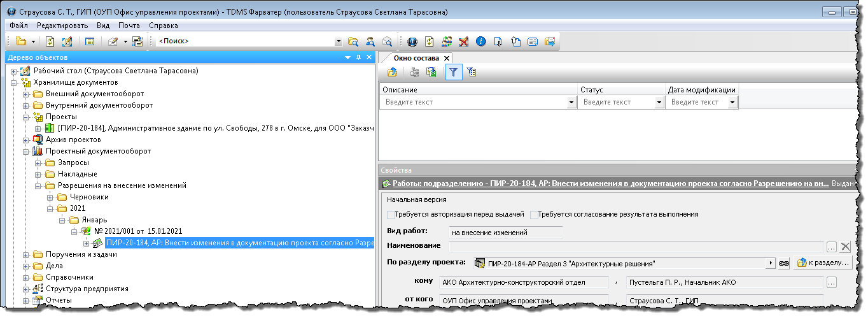Click the chain link icon beside По разделу проекта

click(784, 262)
